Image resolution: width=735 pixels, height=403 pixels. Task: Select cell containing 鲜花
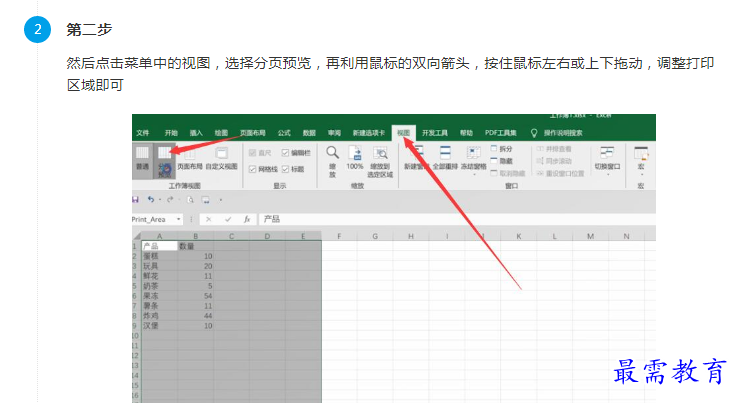click(x=160, y=276)
